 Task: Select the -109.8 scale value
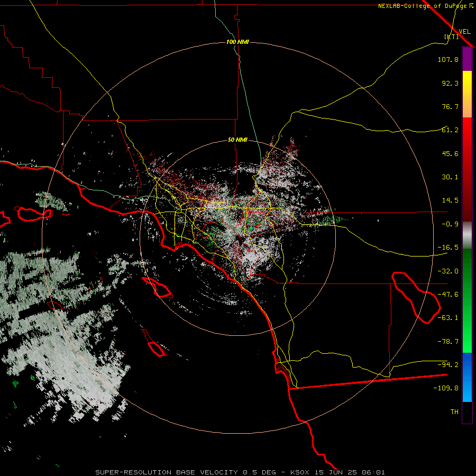446,388
